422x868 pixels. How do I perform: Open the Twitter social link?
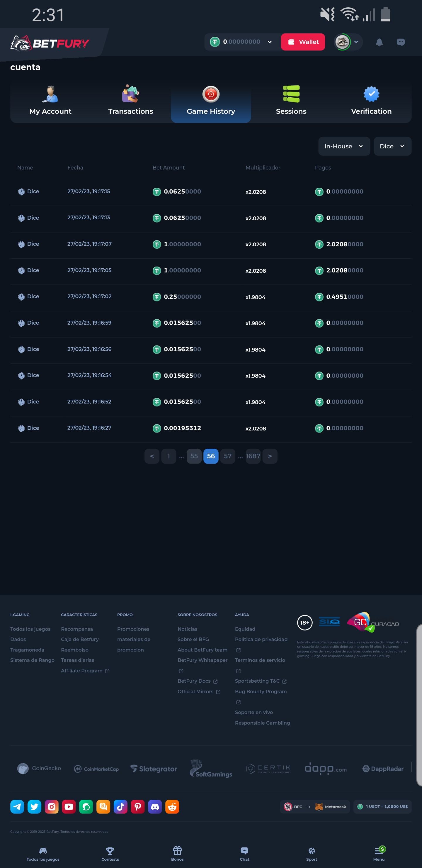tap(34, 807)
